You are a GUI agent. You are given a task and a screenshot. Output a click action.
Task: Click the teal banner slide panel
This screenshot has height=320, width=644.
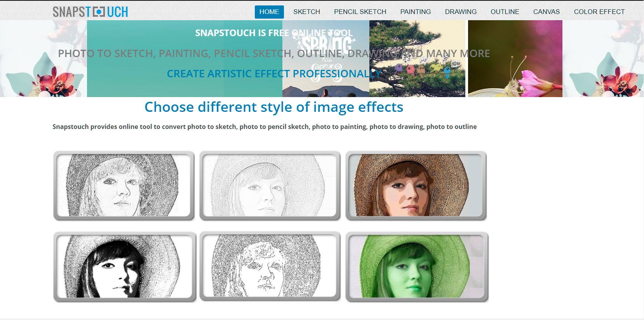(184, 59)
